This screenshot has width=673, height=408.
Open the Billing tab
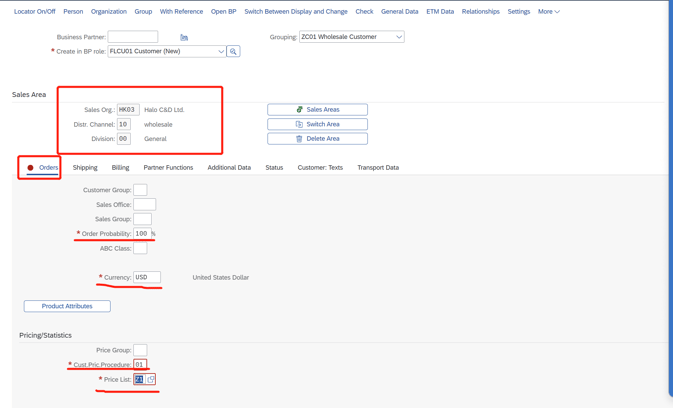(120, 168)
